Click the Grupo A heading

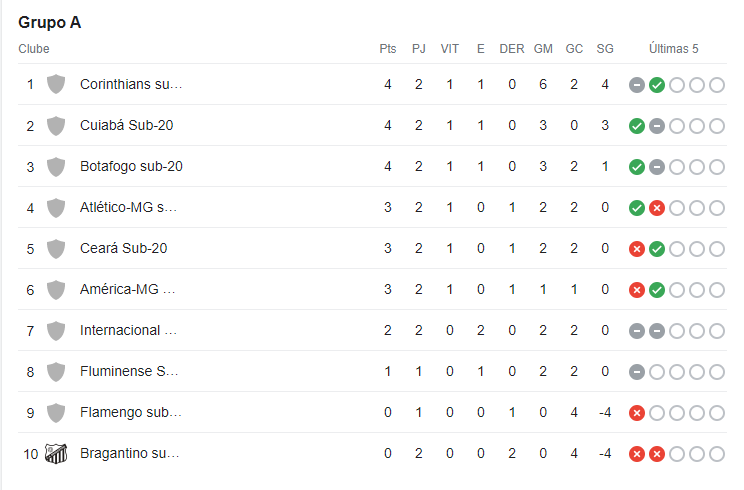pyautogui.click(x=50, y=22)
